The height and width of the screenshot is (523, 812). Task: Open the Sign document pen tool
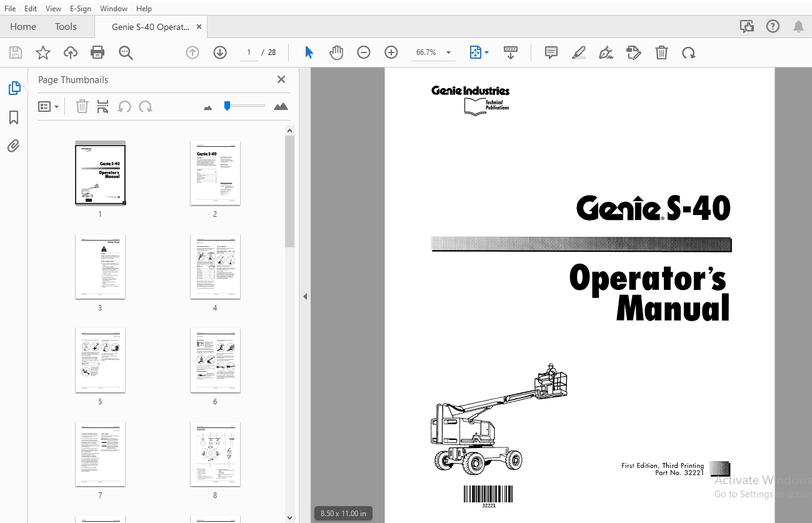click(x=606, y=52)
